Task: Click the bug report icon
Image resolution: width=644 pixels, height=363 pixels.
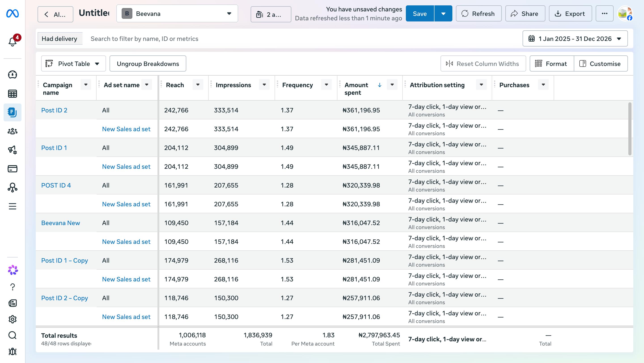Action: [13, 352]
